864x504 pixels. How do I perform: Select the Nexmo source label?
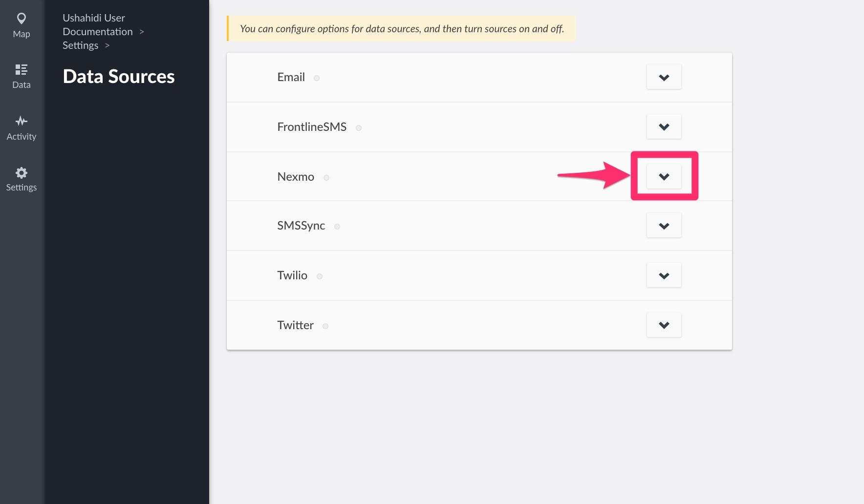pyautogui.click(x=296, y=177)
